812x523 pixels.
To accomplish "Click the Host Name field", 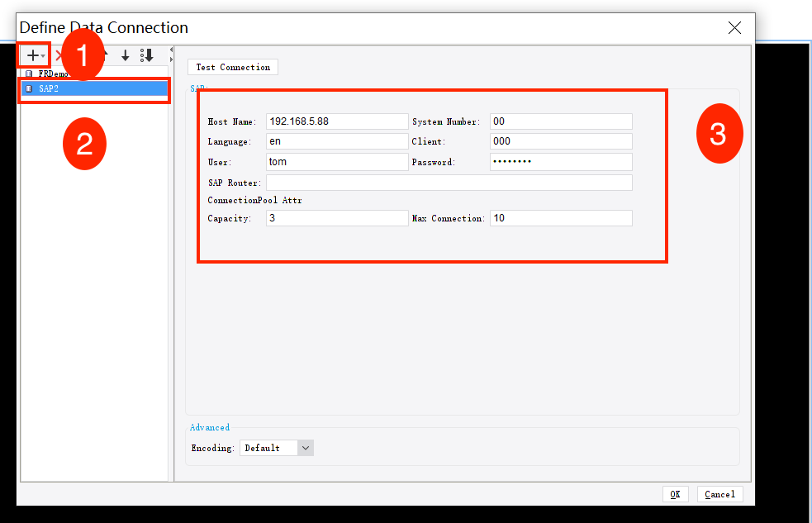I will click(337, 121).
